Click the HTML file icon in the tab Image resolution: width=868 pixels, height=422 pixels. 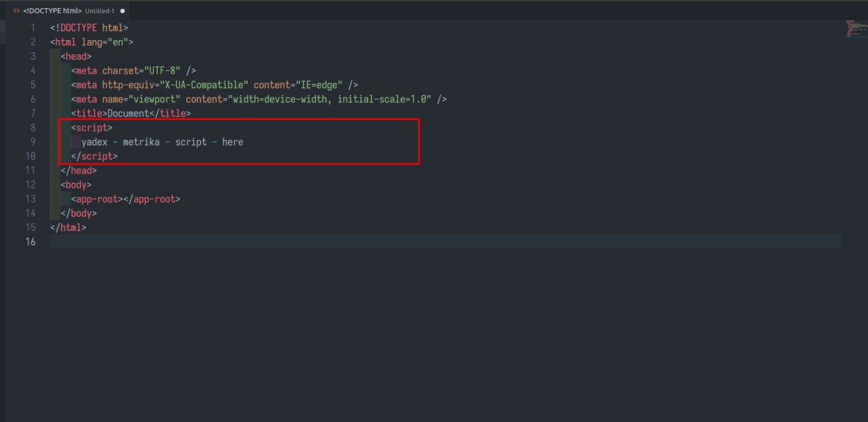16,11
